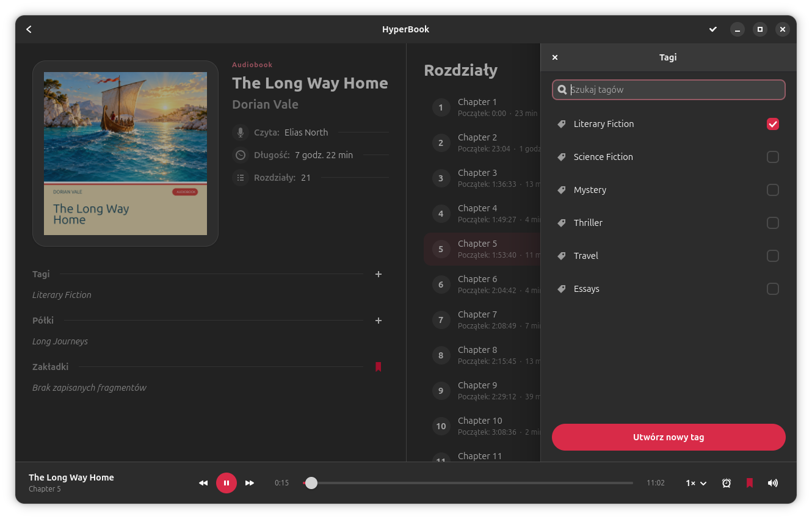
Task: Uncheck the Literary Fiction tag
Action: click(x=773, y=124)
